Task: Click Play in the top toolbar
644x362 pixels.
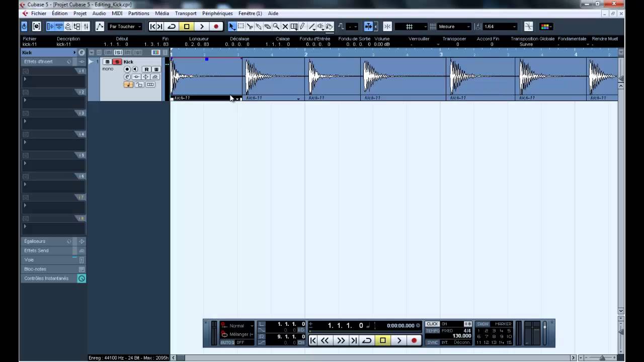Action: [201, 27]
